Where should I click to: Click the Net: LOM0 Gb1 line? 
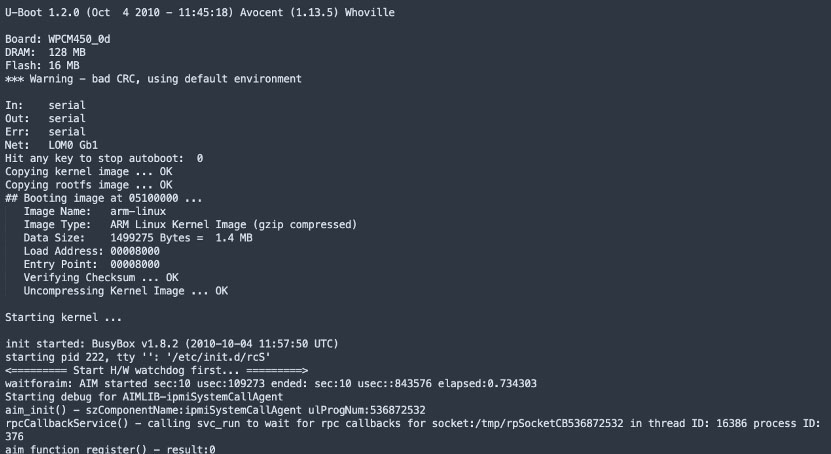51,145
